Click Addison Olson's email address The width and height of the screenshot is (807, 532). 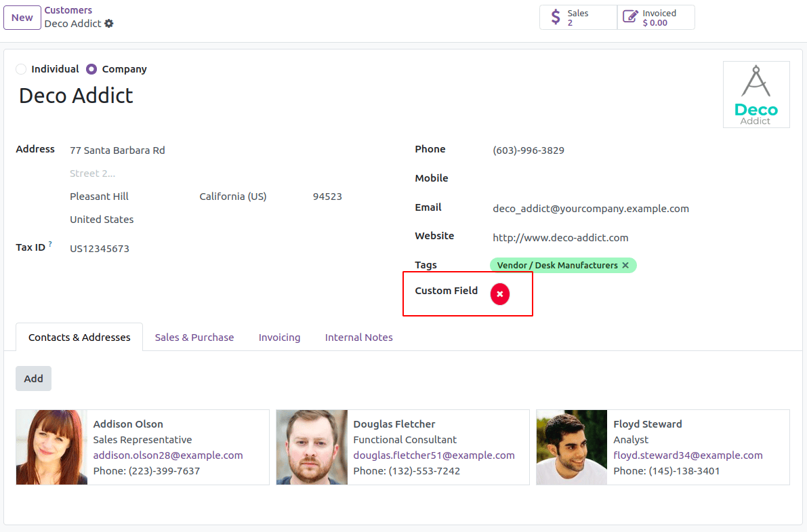(x=168, y=455)
